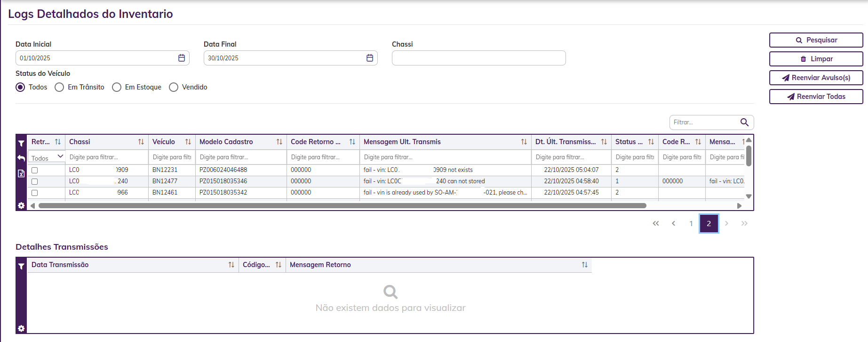The height and width of the screenshot is (342, 868).
Task: Click the Reenviar Todas button
Action: [816, 97]
